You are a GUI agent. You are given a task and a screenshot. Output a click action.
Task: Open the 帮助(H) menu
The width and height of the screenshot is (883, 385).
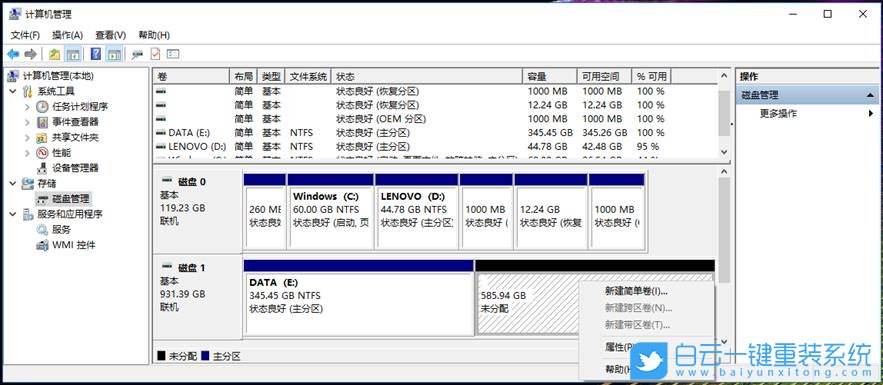[x=154, y=35]
